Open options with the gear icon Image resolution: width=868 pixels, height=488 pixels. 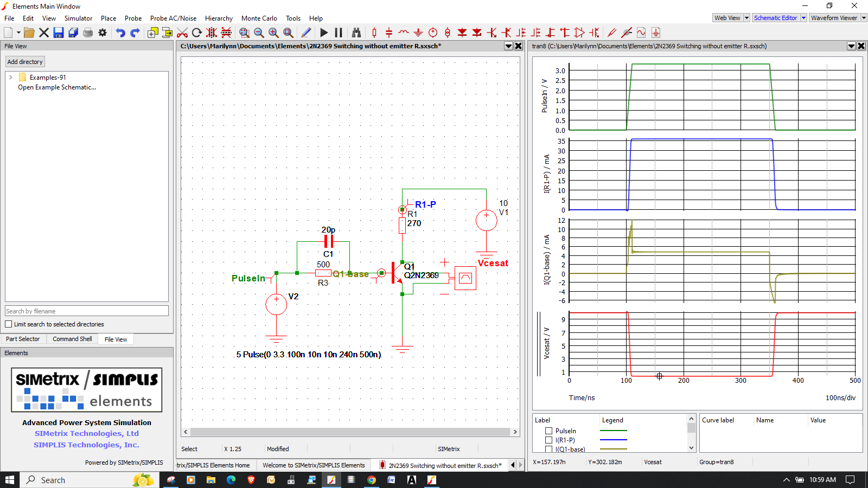click(x=103, y=33)
